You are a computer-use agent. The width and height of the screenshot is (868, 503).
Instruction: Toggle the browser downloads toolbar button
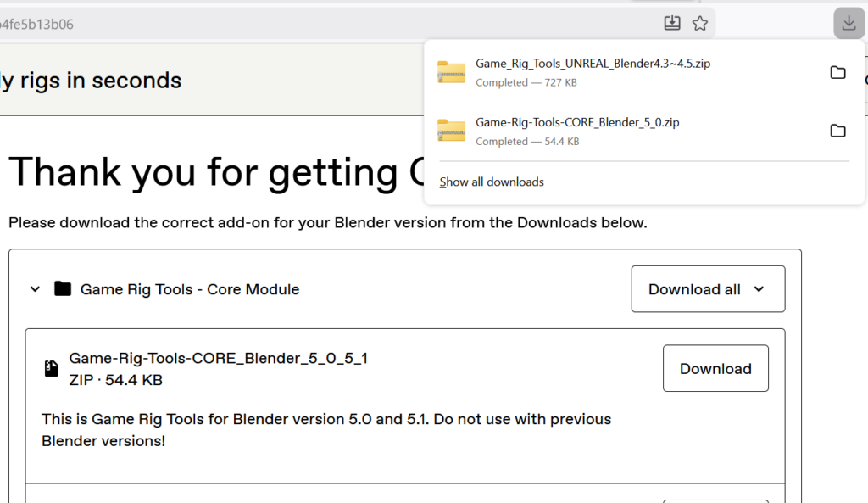[x=848, y=23]
